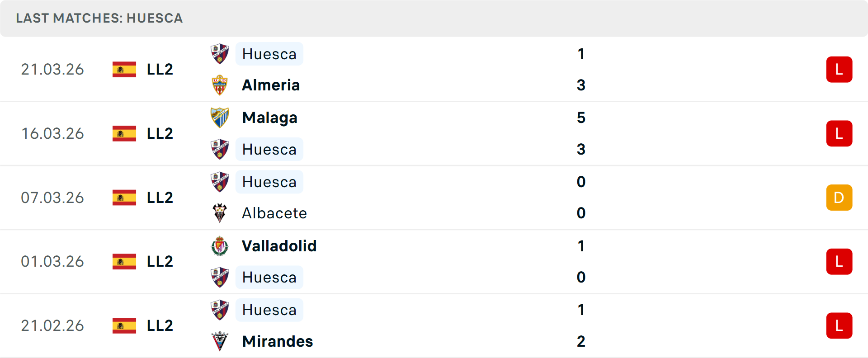Viewport: 868px width, 358px height.
Task: Click the Almeria club crest icon
Action: click(x=220, y=85)
